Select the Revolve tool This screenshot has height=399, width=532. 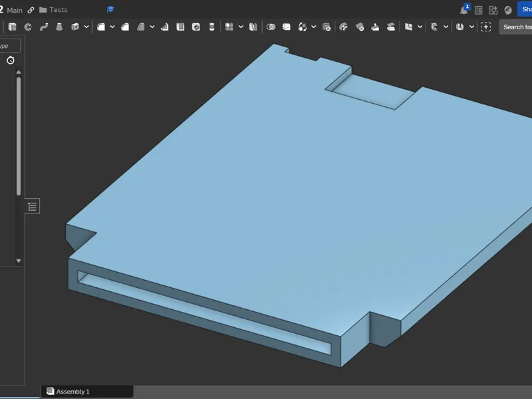point(28,27)
